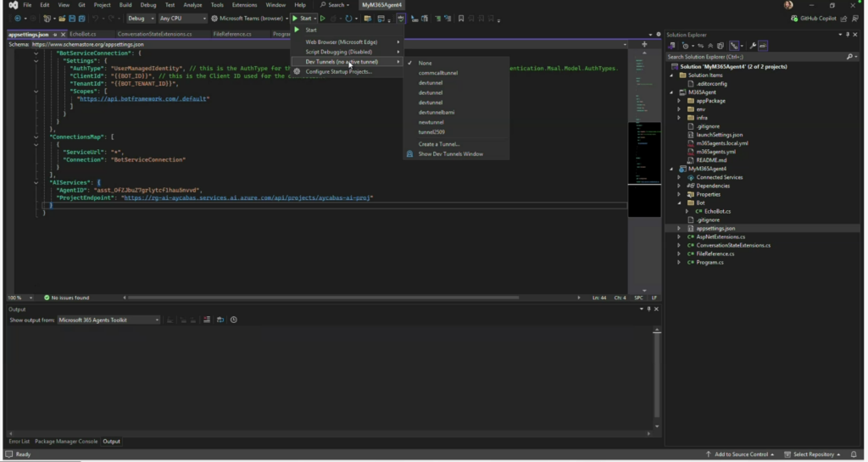This screenshot has width=868, height=462.
Task: Pin the Solution Explorer panel
Action: (848, 34)
